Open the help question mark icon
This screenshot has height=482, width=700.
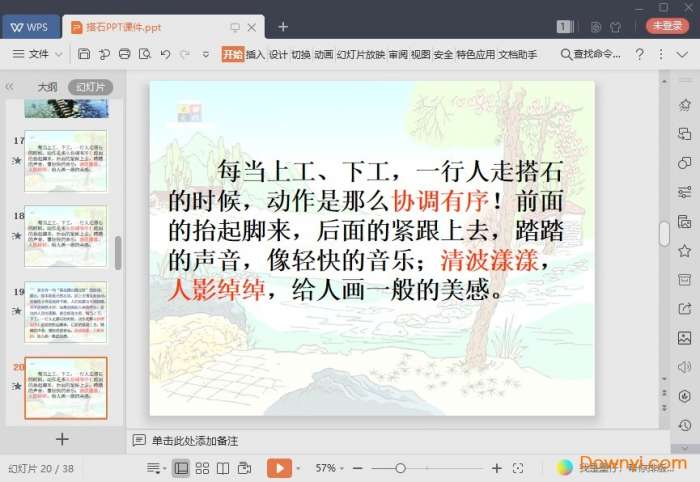point(639,54)
